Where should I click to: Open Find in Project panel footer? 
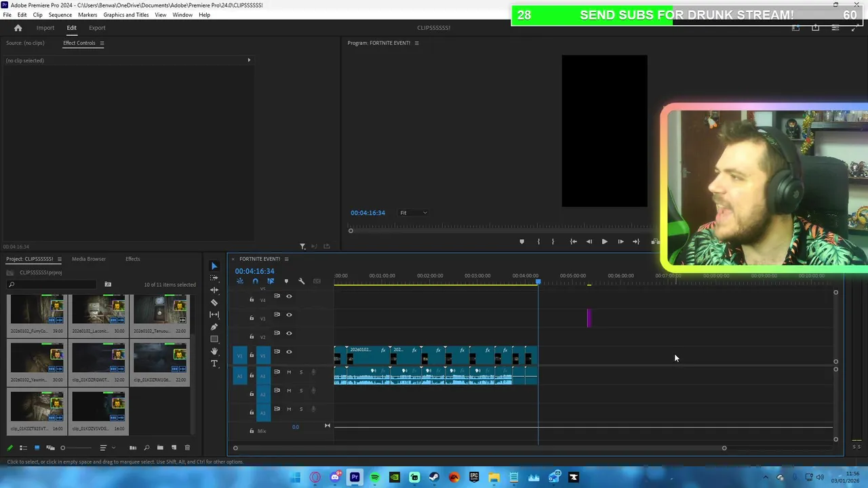pyautogui.click(x=146, y=447)
